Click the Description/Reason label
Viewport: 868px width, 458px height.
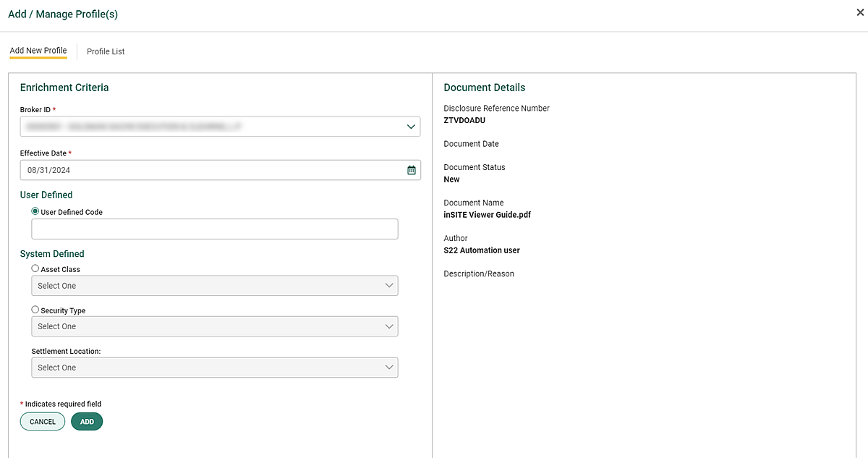pyautogui.click(x=479, y=274)
